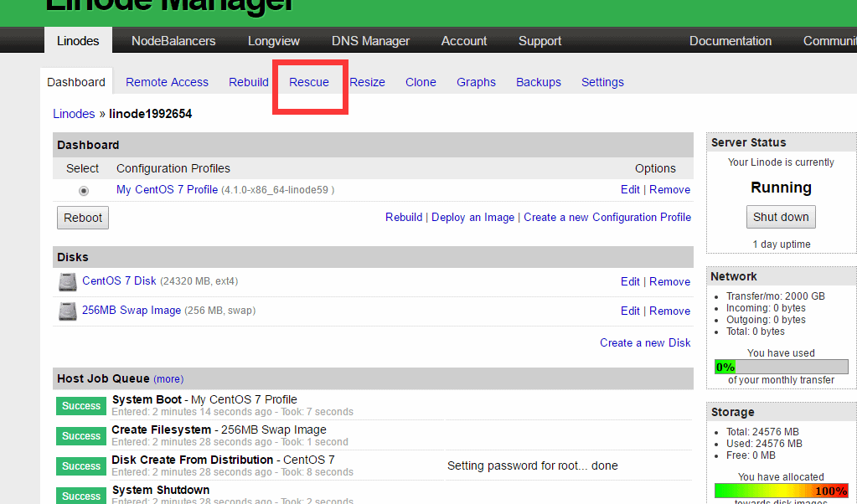
Task: Click the Rebuild link below profiles
Action: [404, 218]
